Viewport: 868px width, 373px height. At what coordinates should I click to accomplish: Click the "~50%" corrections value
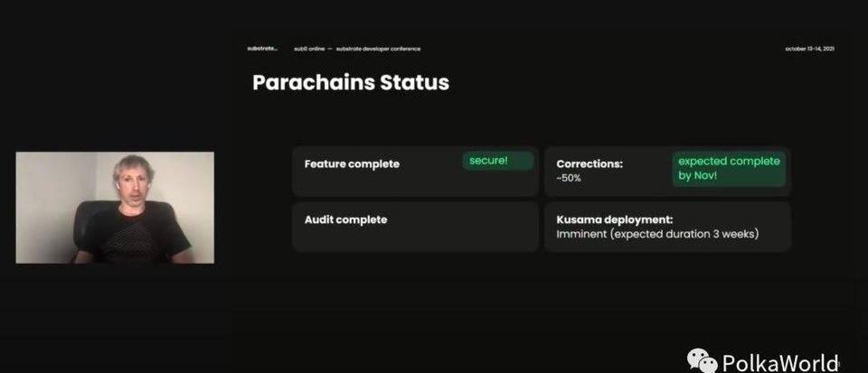pos(569,179)
